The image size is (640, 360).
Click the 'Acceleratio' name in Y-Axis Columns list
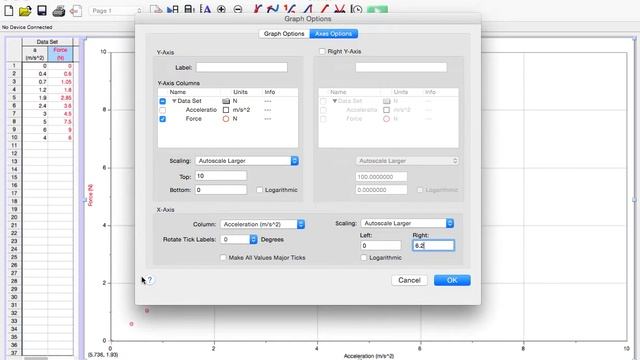point(201,110)
